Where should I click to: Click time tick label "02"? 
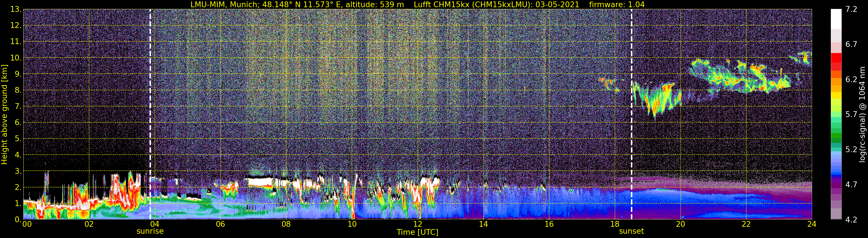pyautogui.click(x=89, y=224)
